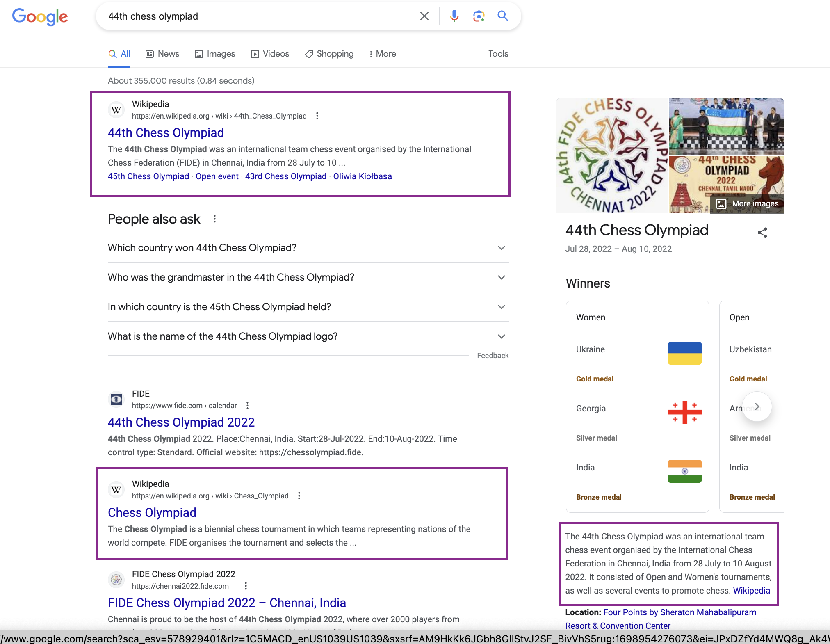
Task: Click the More images button
Action: [747, 203]
